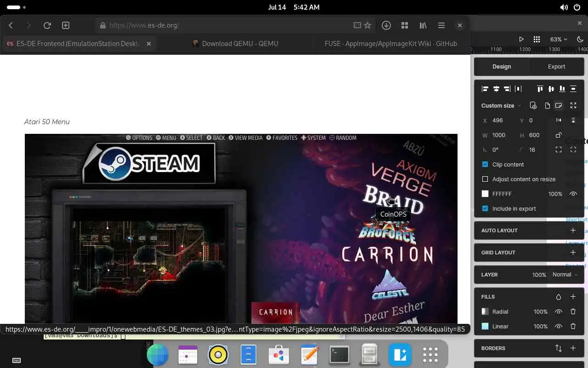Flip the selection vertically

573,120
